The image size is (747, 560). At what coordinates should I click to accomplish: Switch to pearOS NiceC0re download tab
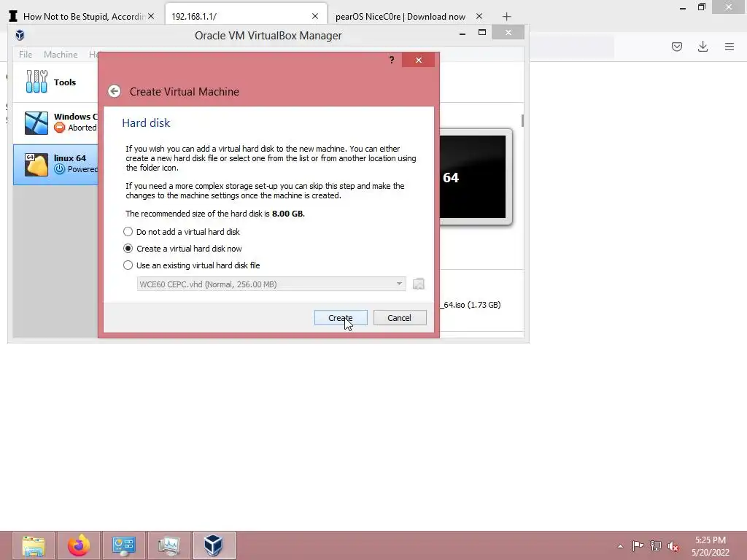point(400,17)
